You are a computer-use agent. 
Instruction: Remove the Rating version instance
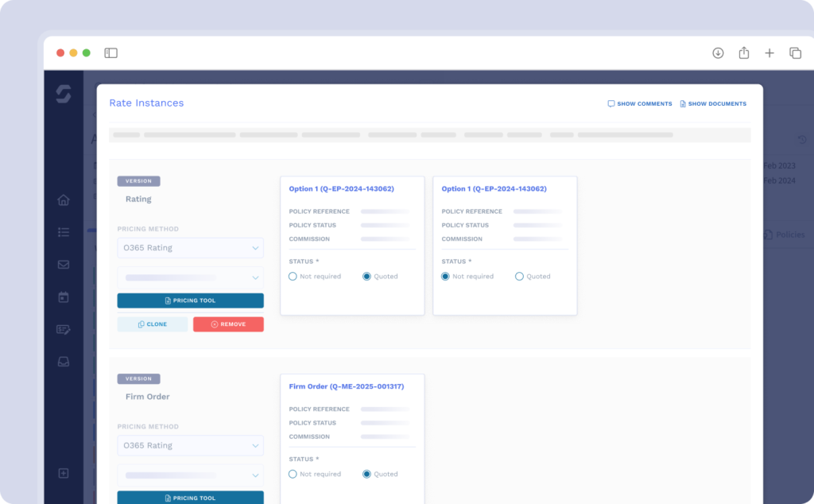point(228,324)
